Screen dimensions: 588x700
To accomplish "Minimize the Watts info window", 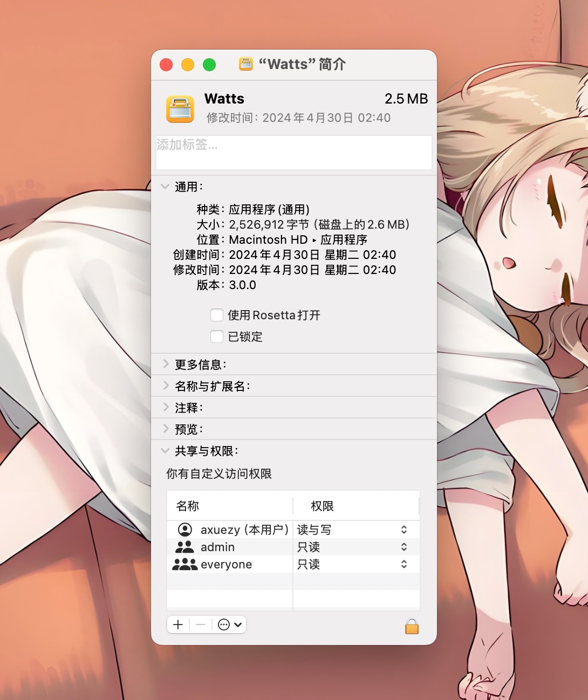I will click(188, 65).
